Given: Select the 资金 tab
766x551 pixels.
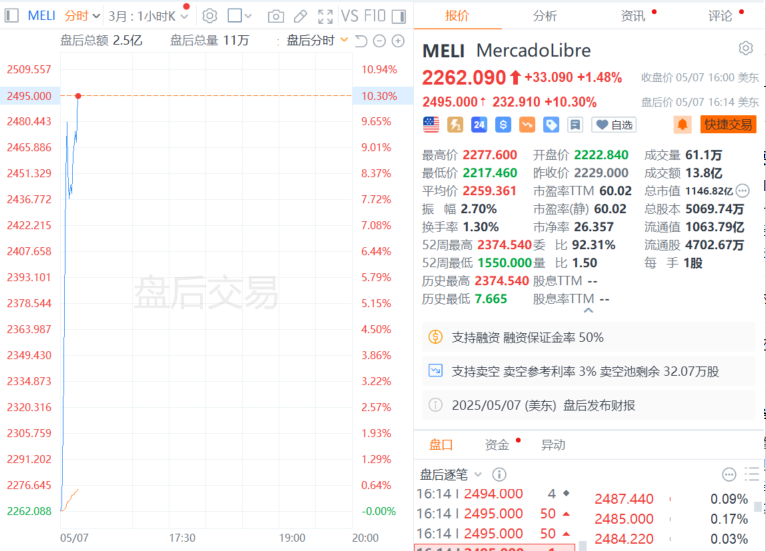Looking at the screenshot, I should 497,445.
